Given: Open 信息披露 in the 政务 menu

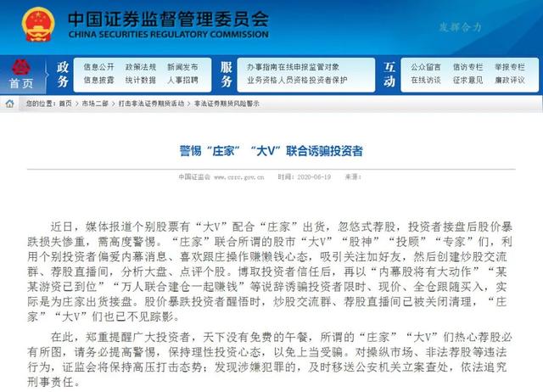Looking at the screenshot, I should tap(98, 80).
